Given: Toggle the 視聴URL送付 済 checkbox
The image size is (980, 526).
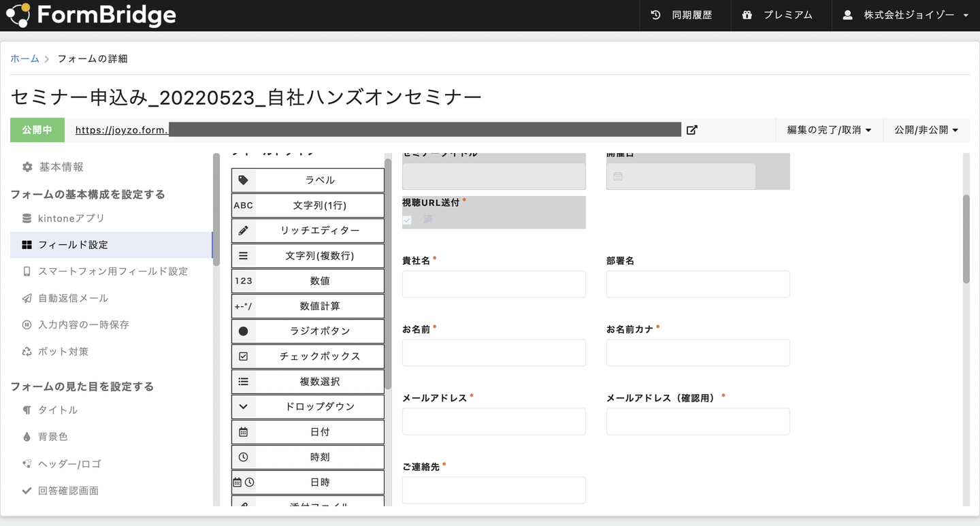Looking at the screenshot, I should 407,220.
